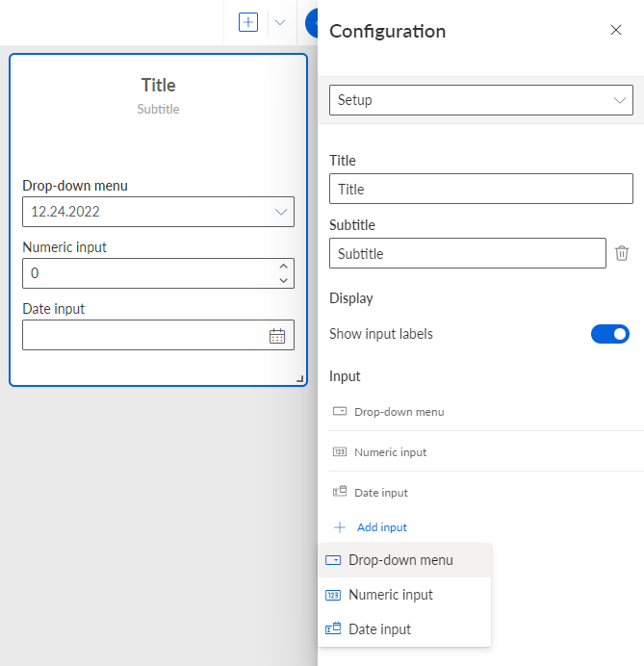This screenshot has height=666, width=644.
Task: Click the Add input link
Action: [381, 527]
